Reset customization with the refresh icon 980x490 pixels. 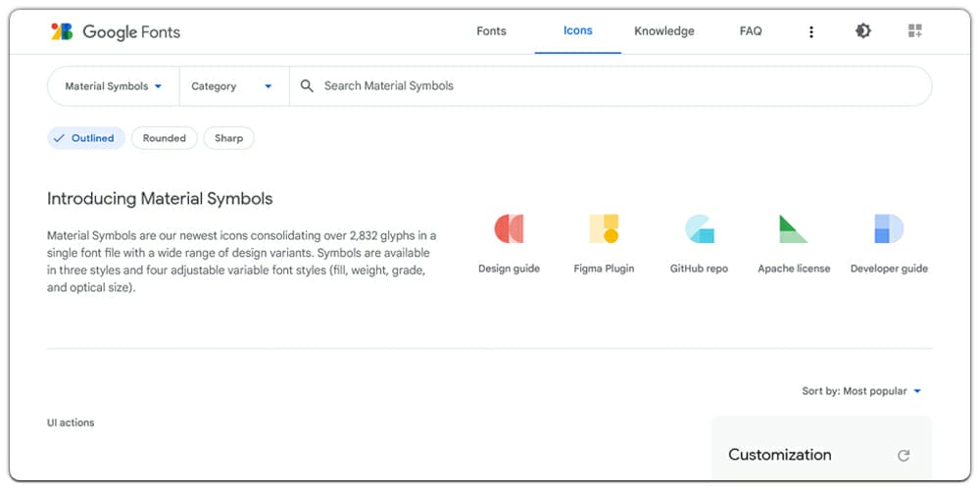click(904, 456)
